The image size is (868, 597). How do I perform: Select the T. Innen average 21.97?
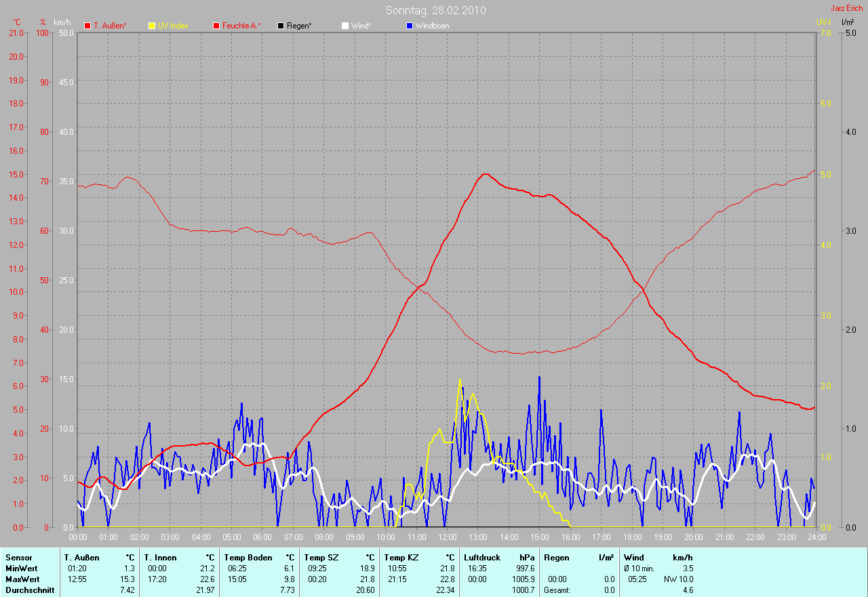point(204,590)
